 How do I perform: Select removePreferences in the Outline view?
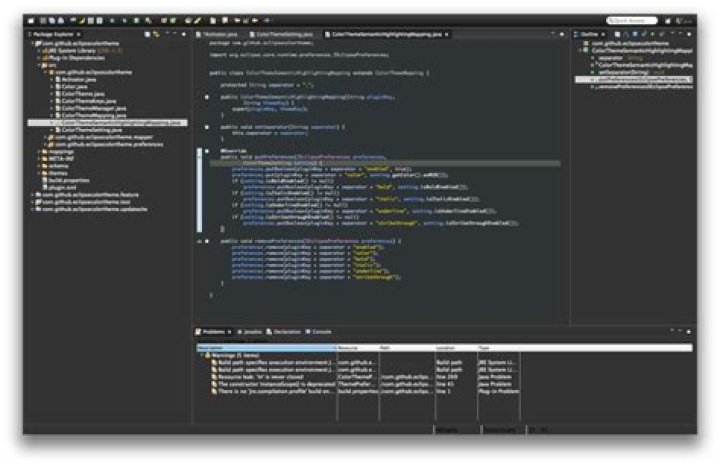point(644,87)
